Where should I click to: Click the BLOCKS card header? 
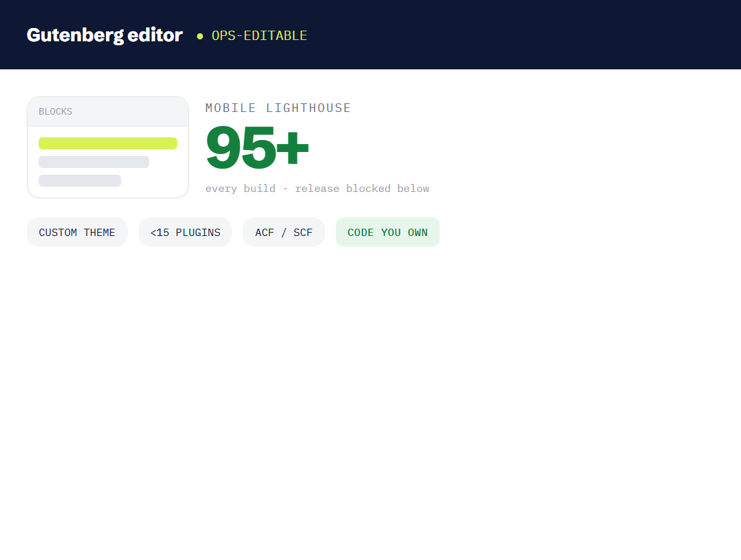(108, 111)
